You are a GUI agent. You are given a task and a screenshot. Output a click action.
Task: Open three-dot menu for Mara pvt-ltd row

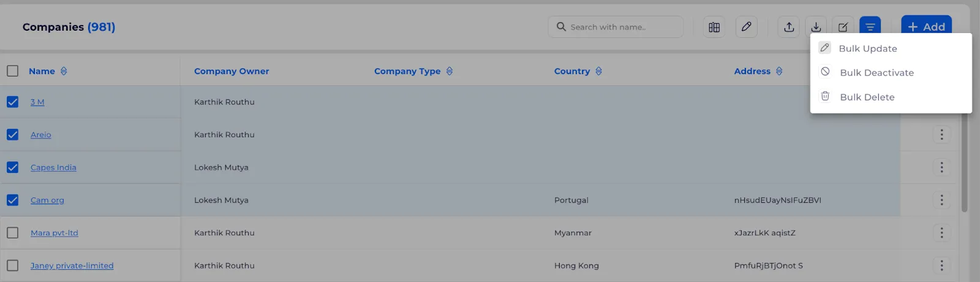pyautogui.click(x=941, y=233)
